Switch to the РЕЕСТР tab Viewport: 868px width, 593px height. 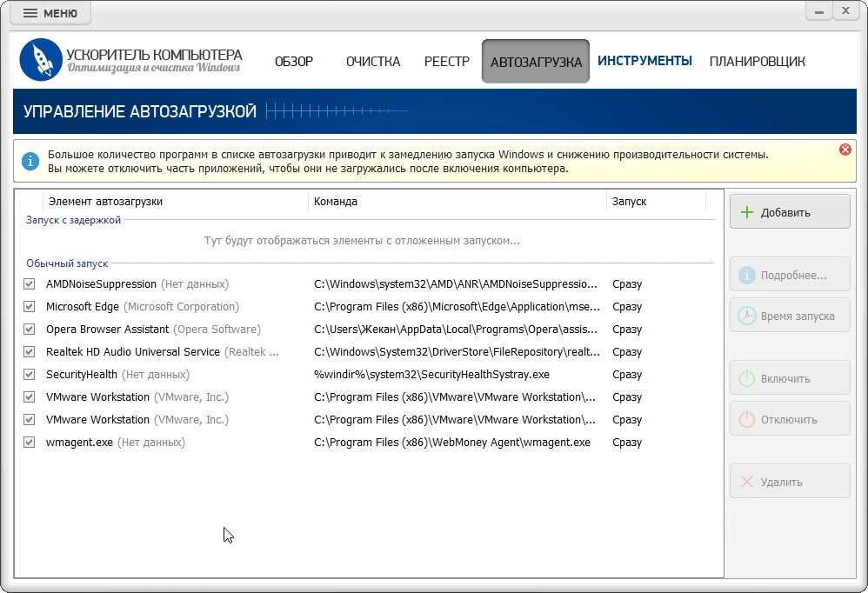coord(447,62)
